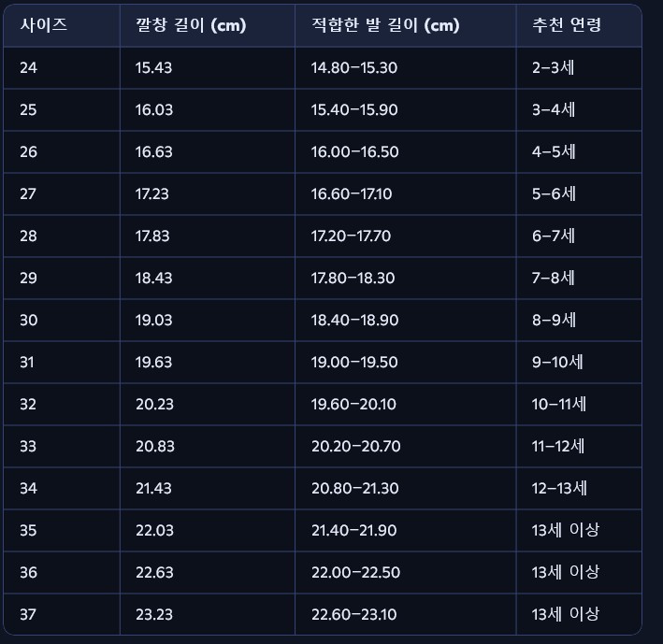Select the 9–10세 age cell
This screenshot has width=663, height=644.
558,362
